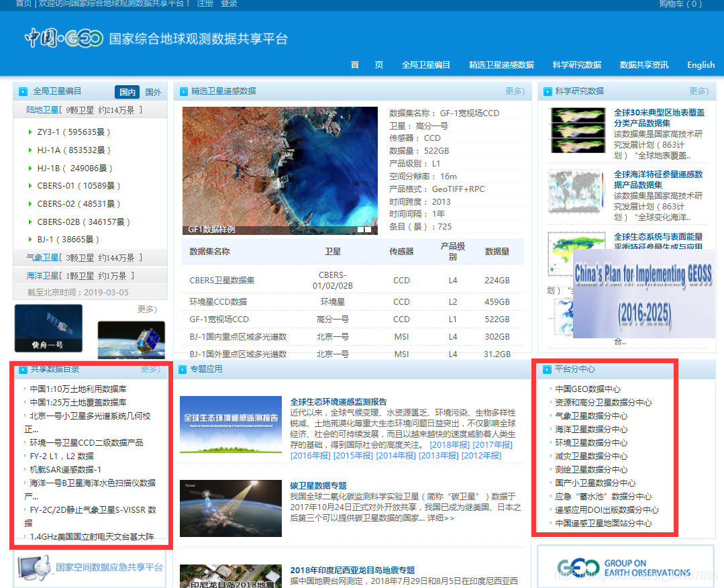Open 中国1:10万土地利用数据库 link
Screen dimensions: 724x588
point(78,389)
